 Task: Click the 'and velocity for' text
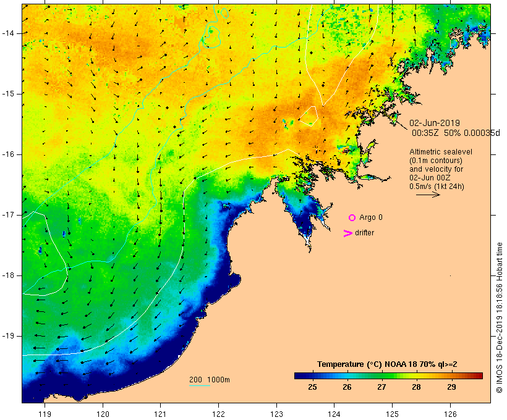point(436,169)
